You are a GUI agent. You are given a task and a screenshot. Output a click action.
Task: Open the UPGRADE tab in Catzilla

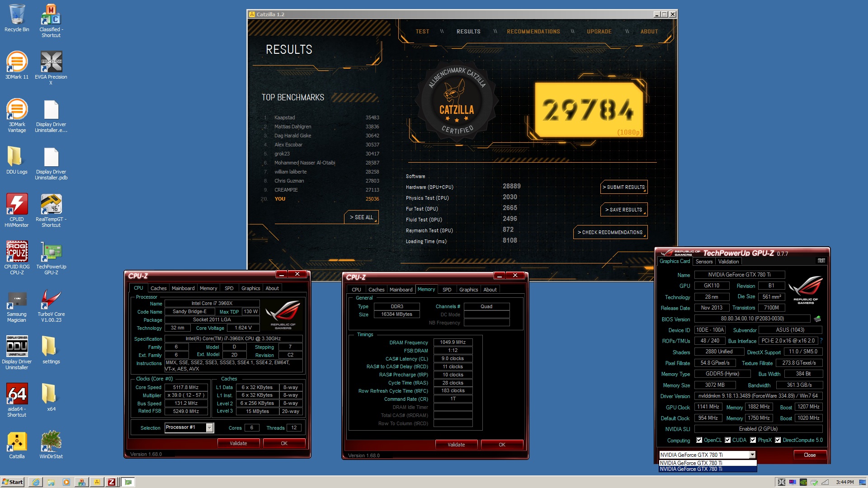[599, 32]
